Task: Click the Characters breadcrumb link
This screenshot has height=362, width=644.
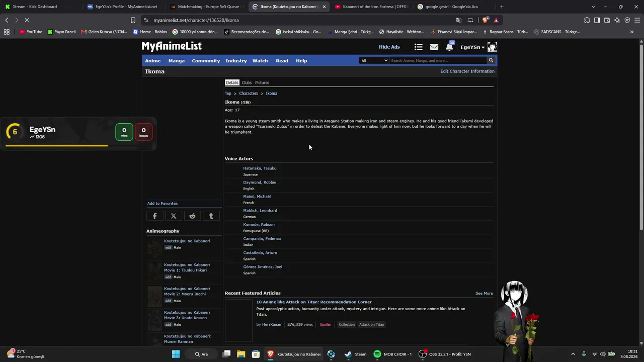Action: [249, 94]
